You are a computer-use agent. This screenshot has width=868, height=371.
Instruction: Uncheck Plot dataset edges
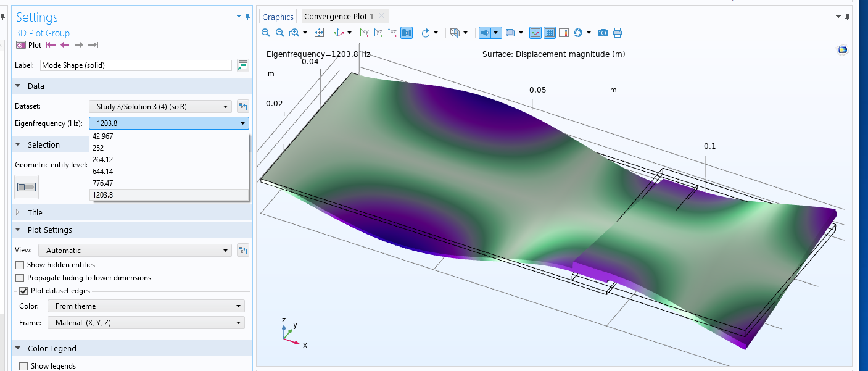pos(23,291)
